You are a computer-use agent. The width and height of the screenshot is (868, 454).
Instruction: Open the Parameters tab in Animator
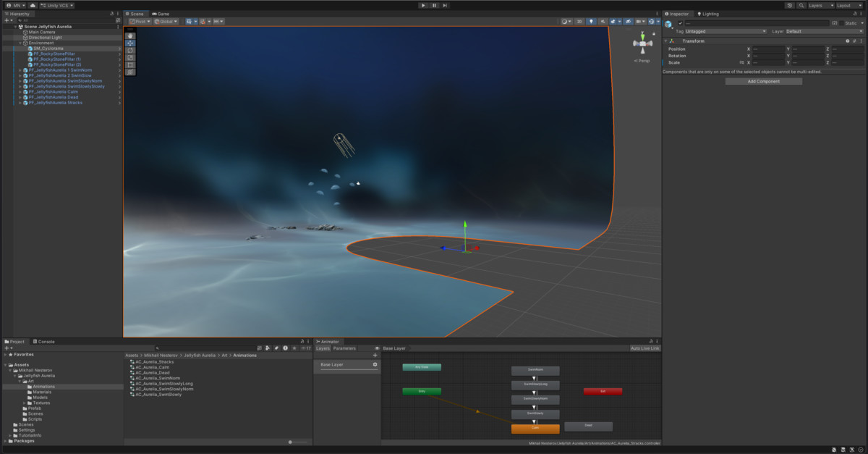pyautogui.click(x=344, y=348)
